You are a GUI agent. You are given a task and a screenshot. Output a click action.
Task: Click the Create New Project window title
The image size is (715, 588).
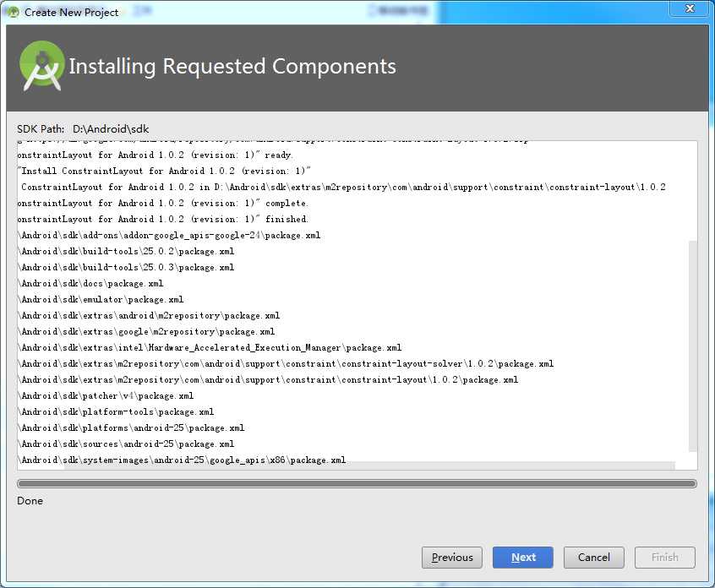point(72,13)
